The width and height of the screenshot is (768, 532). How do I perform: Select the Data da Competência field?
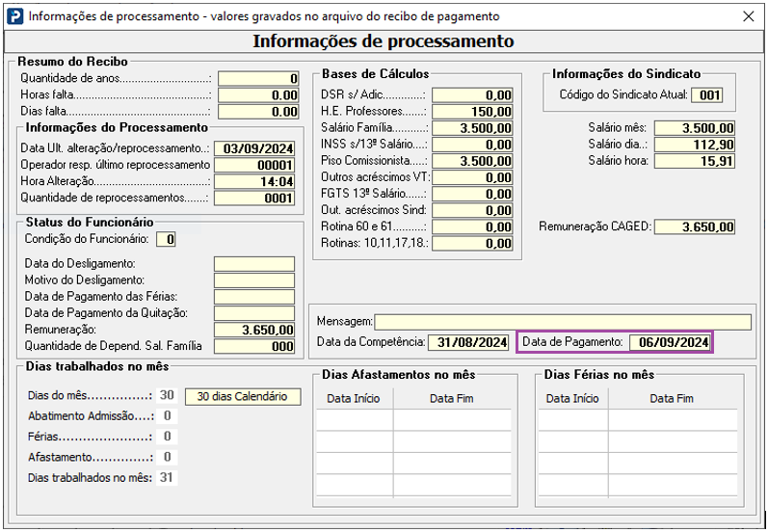point(468,342)
